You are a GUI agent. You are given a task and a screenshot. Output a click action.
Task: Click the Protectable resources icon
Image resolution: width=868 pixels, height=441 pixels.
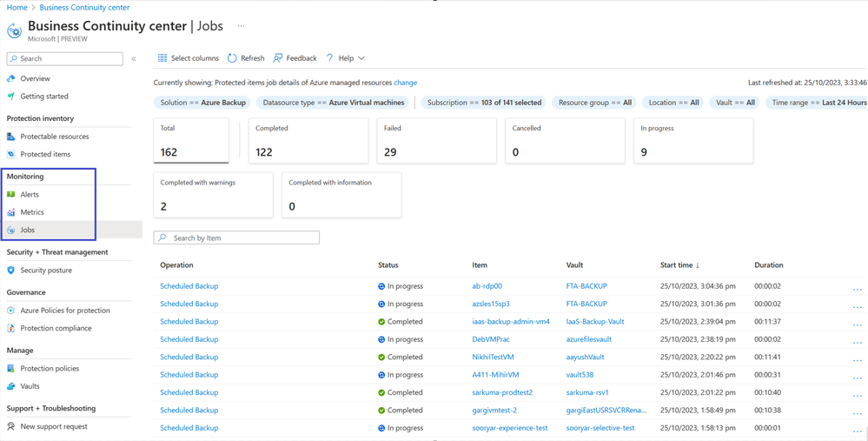[x=11, y=137]
